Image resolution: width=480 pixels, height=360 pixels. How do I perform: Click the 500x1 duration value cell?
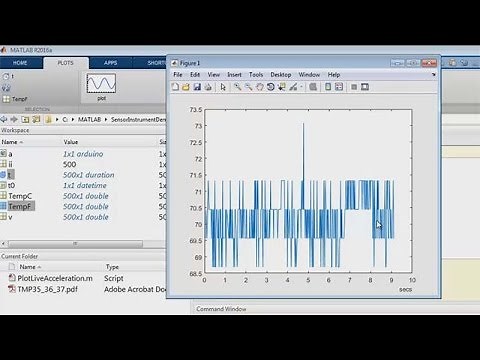click(89, 175)
